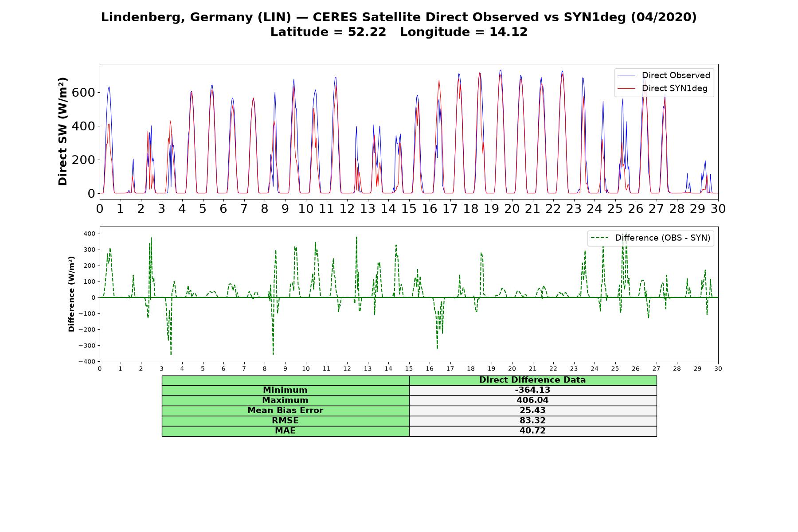Viewport: 798px width, 532px height.
Task: Click day 30 tick on difference chart
Action: point(718,369)
